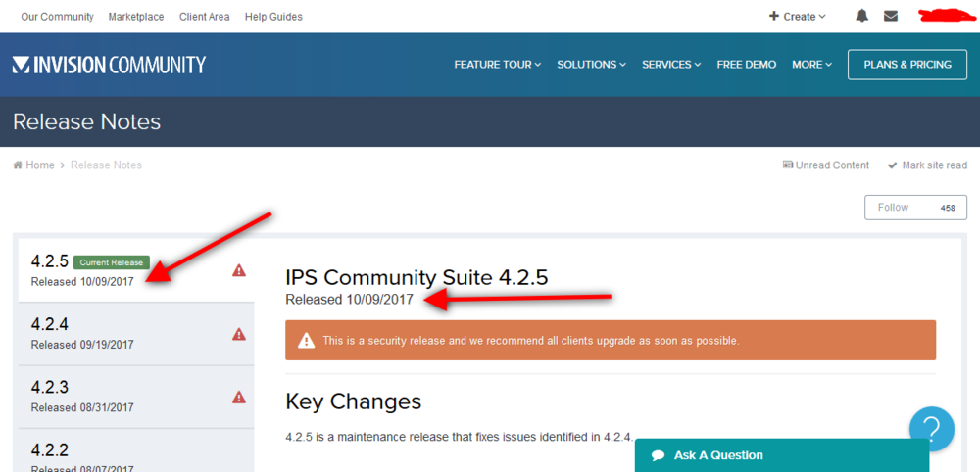The width and height of the screenshot is (980, 472).
Task: View the 458 followers count
Action: [948, 208]
